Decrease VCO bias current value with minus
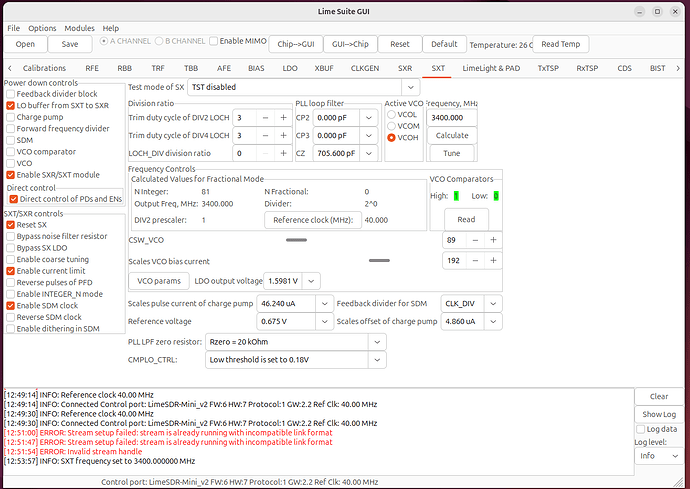Viewport: 690px width, 489px height. [476, 260]
